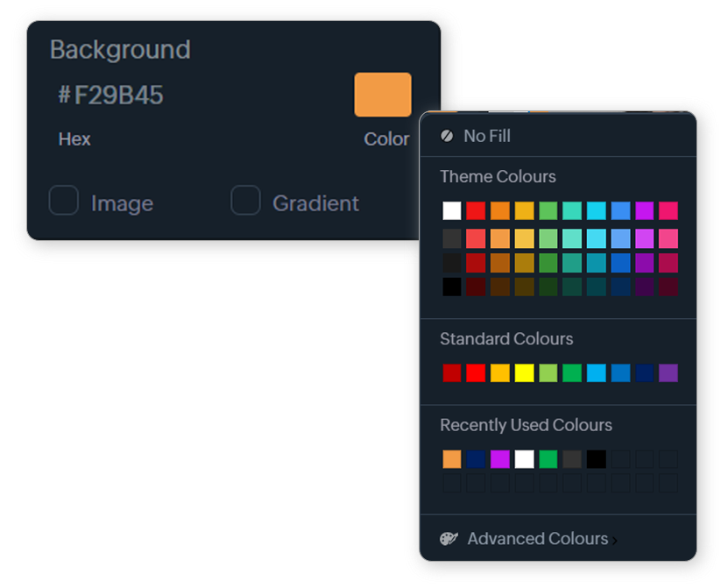Select yellow in Standard Colours
Viewport: 721px width, 588px height.
tap(524, 372)
